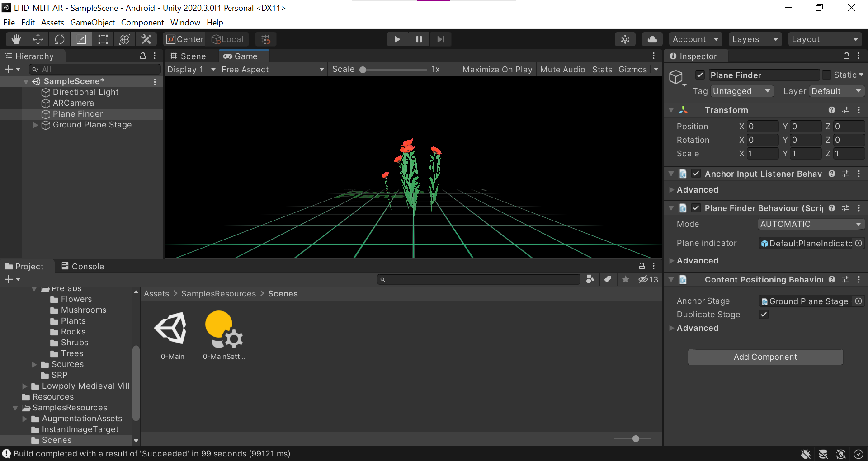Select the Rotate tool
The image size is (868, 461).
[x=60, y=39]
